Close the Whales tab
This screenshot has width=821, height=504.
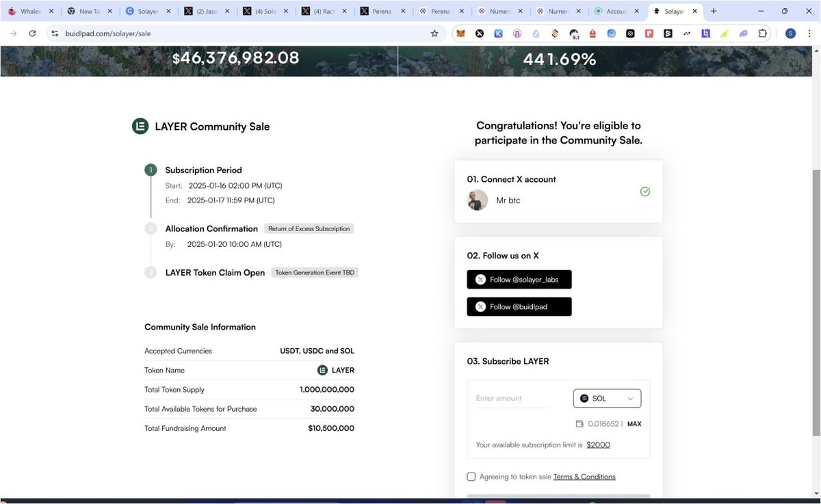coord(51,12)
